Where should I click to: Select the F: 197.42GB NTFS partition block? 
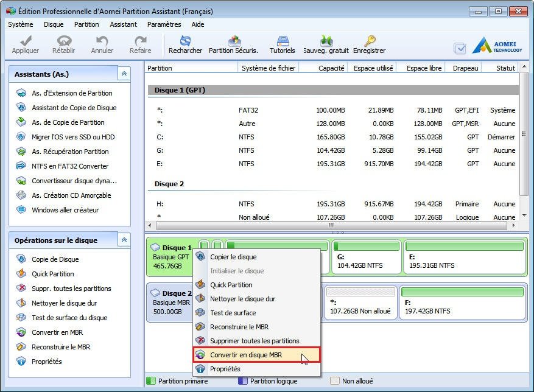pos(462,303)
